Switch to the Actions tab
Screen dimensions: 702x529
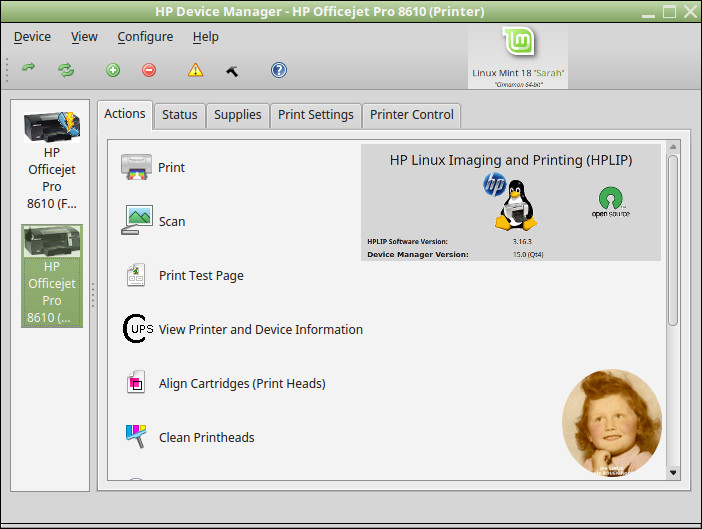pos(125,114)
